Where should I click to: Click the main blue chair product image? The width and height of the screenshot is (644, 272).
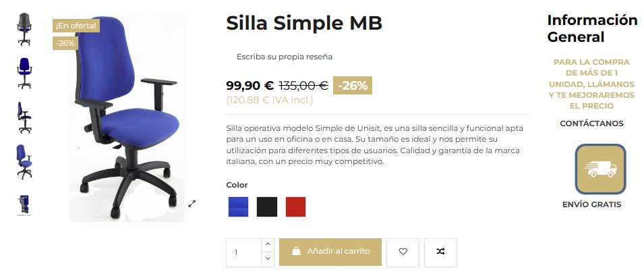(126, 118)
